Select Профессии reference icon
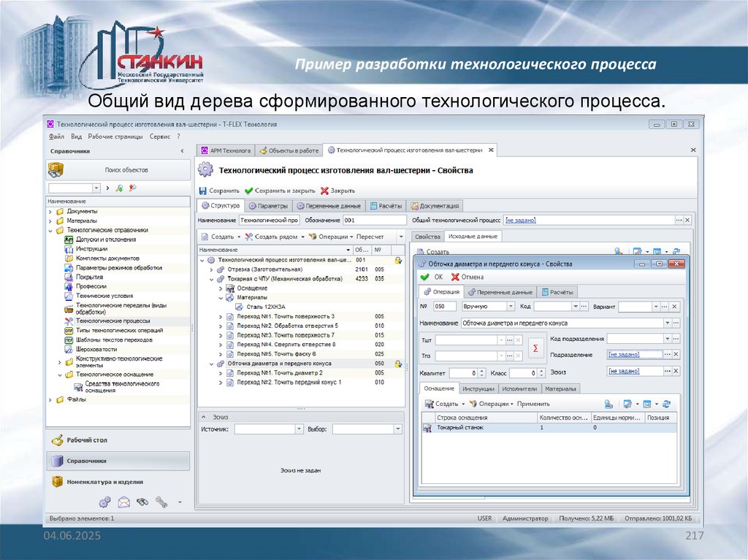This screenshot has width=748, height=560. [x=69, y=287]
